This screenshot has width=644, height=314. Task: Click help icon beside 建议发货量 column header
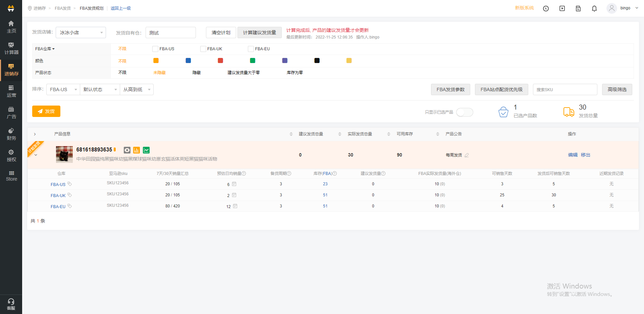pyautogui.click(x=383, y=174)
